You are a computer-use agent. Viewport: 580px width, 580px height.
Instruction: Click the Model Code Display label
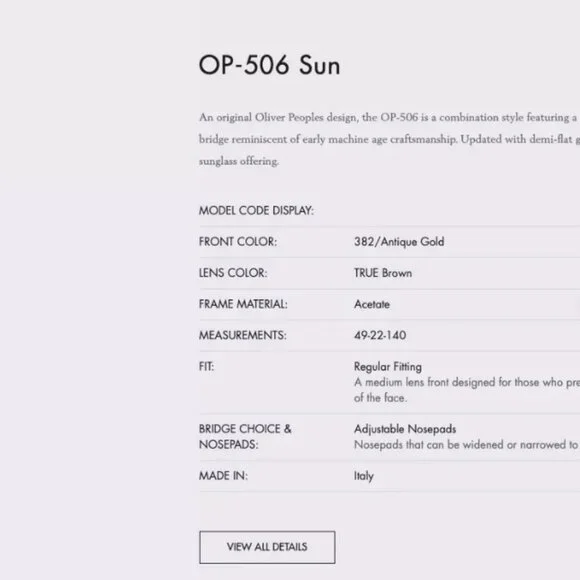[x=256, y=210]
